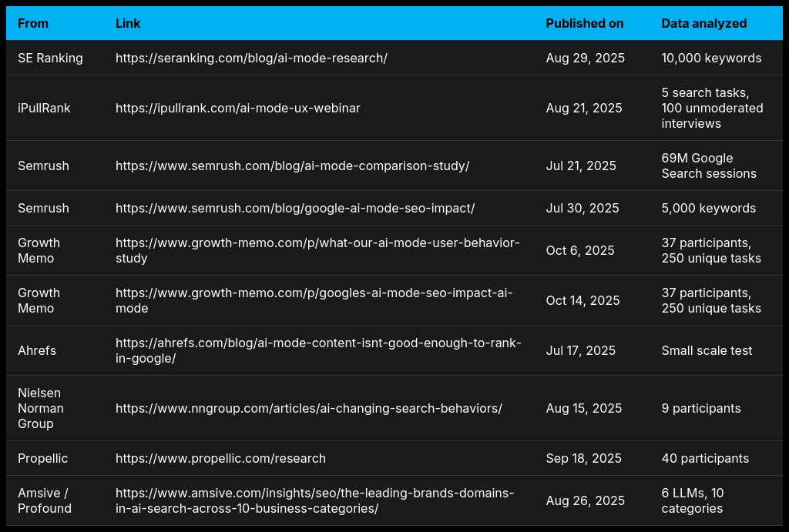Open the amsive.com leading brands link
Viewport: 789px width, 532px height.
click(314, 501)
